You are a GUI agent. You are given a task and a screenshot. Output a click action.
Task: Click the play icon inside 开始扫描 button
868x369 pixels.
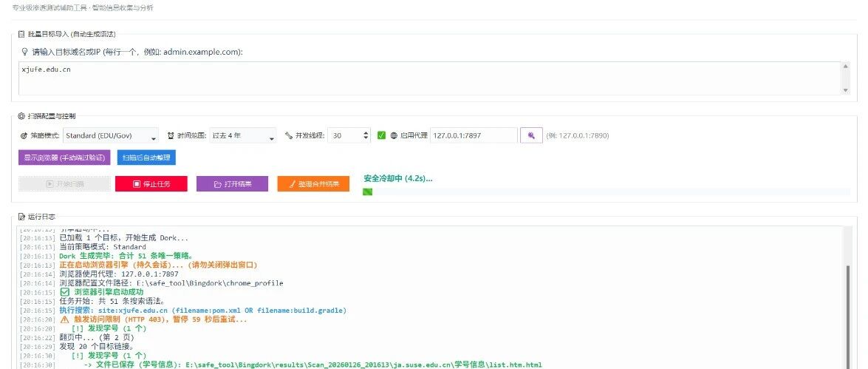[x=49, y=184]
